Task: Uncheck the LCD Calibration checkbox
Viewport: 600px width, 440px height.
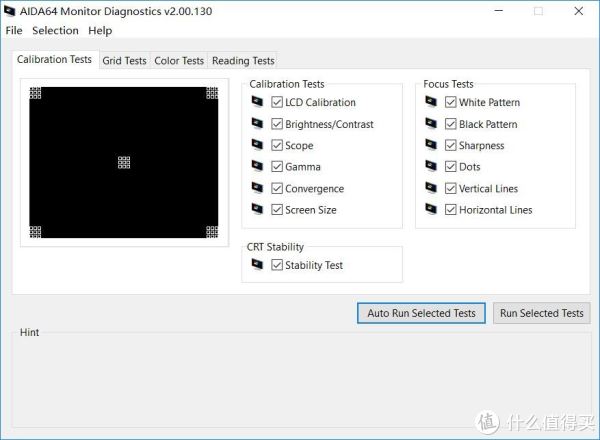Action: (x=277, y=102)
